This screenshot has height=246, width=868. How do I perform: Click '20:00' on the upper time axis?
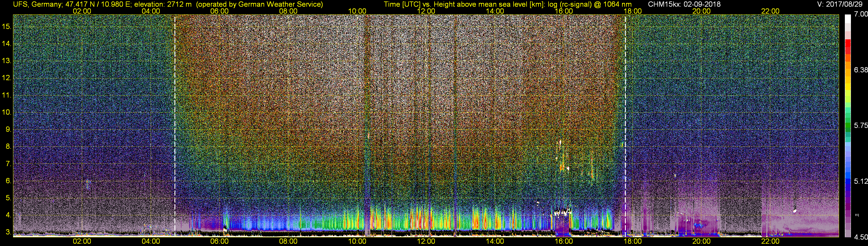point(701,11)
